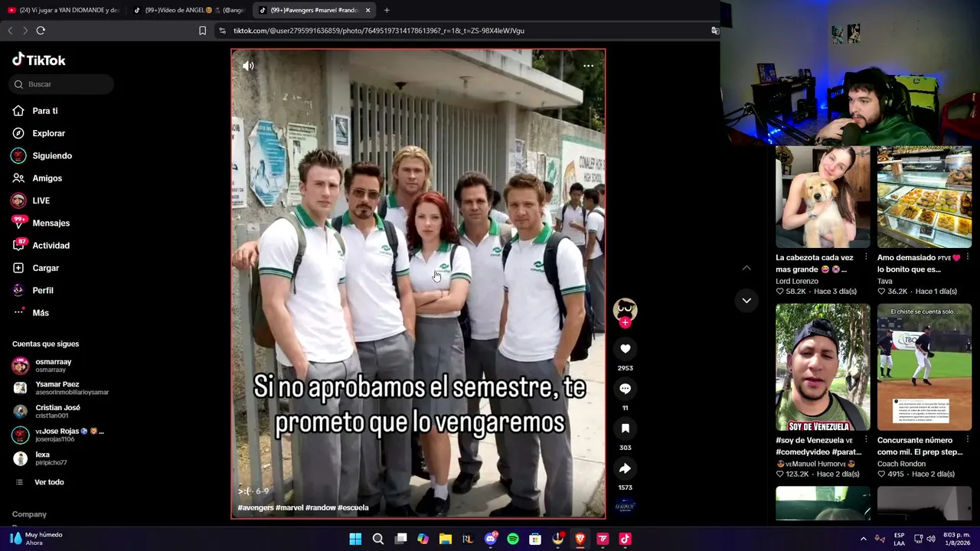980x551 pixels.
Task: Open the Brave browser taskbar icon
Action: (x=580, y=539)
